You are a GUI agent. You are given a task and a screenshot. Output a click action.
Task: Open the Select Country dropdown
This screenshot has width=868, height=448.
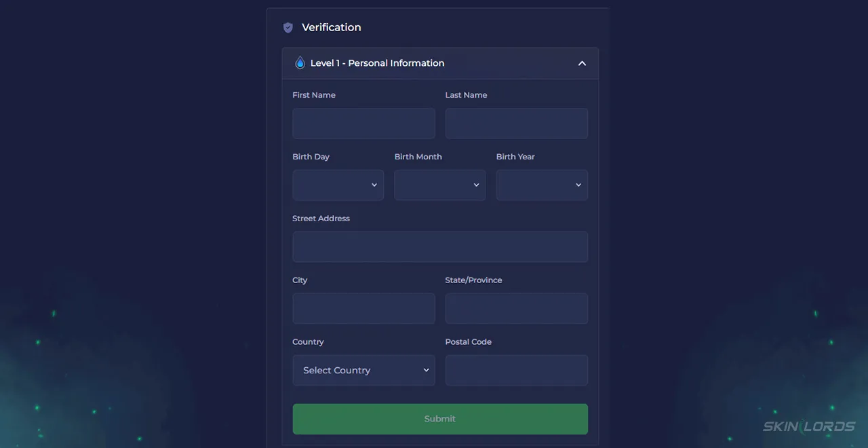(x=363, y=371)
